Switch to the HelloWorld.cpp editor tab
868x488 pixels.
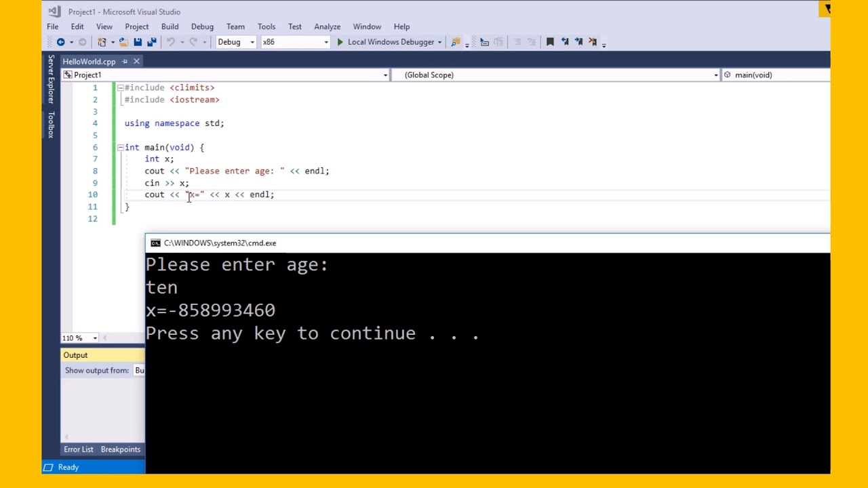click(x=89, y=62)
